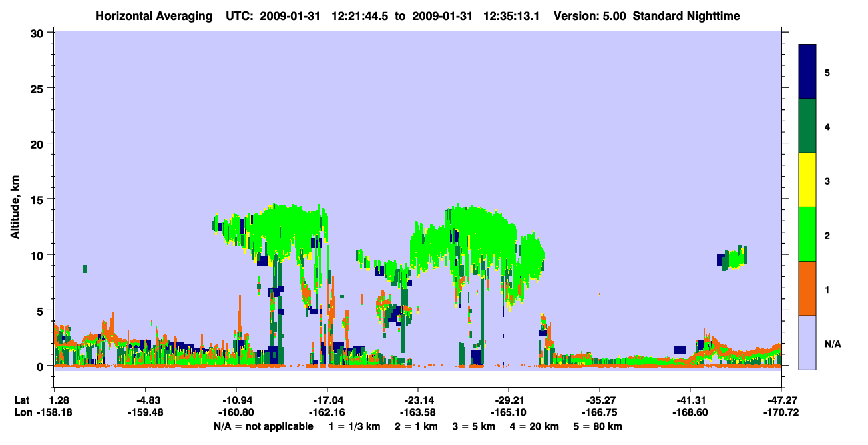Viewport: 868px width, 445px height.
Task: Click the legend entry '3 = 5 km'
Action: [473, 426]
